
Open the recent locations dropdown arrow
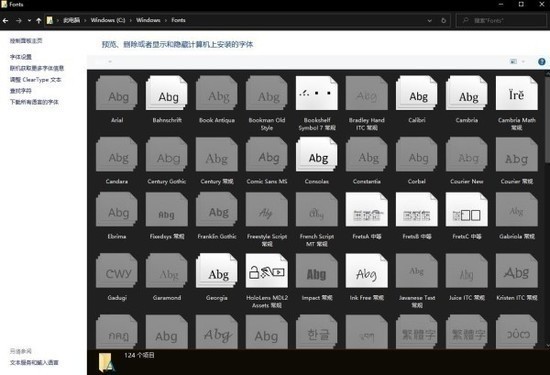tap(29, 20)
